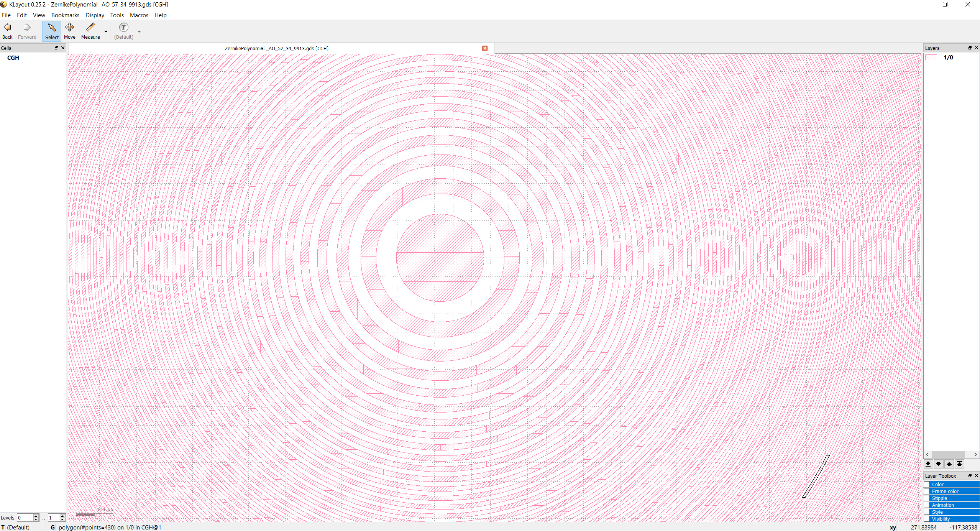This screenshot has height=531, width=980.
Task: Open the Measure tool dropdown arrow
Action: 106,31
